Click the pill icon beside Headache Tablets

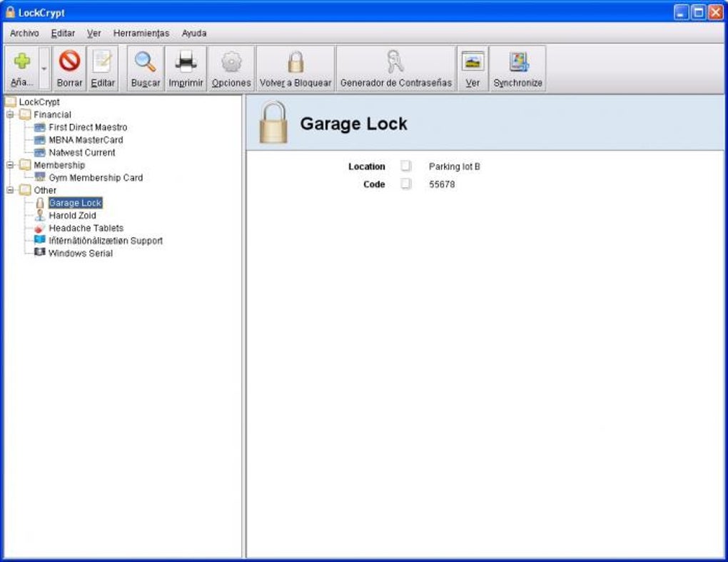coord(40,228)
